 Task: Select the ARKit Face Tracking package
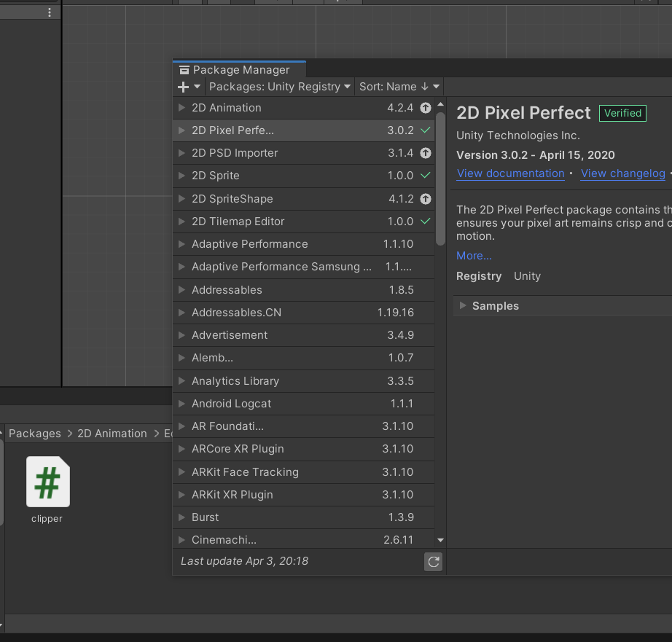(303, 472)
